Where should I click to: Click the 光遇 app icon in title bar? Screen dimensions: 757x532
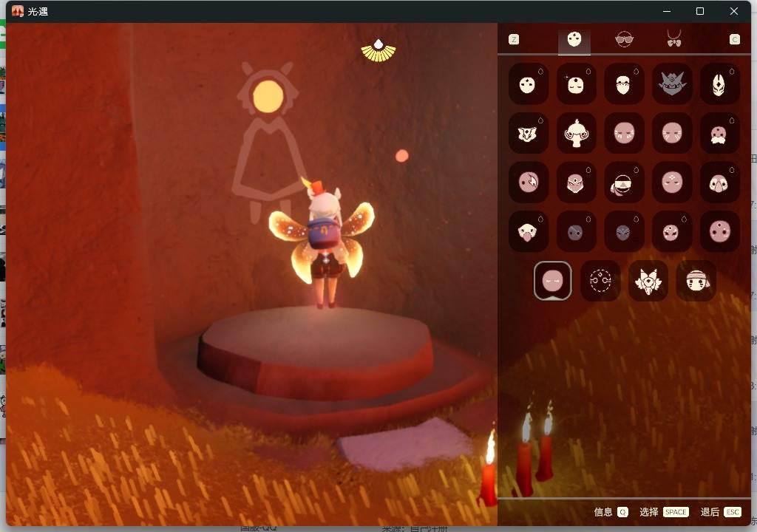pos(18,11)
